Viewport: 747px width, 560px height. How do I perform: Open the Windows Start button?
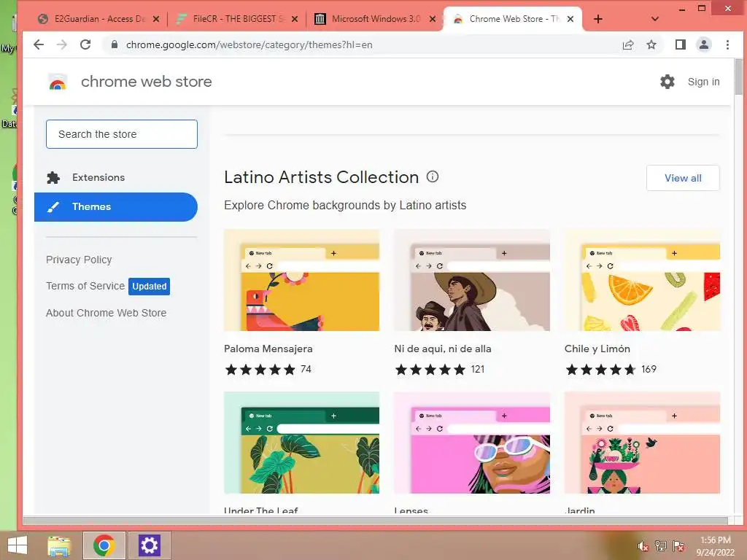tap(18, 545)
